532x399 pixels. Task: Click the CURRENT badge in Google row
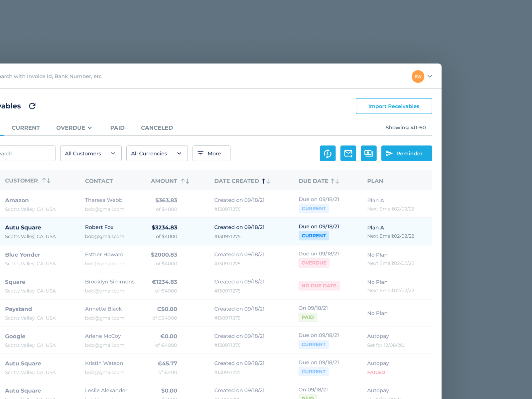point(314,344)
